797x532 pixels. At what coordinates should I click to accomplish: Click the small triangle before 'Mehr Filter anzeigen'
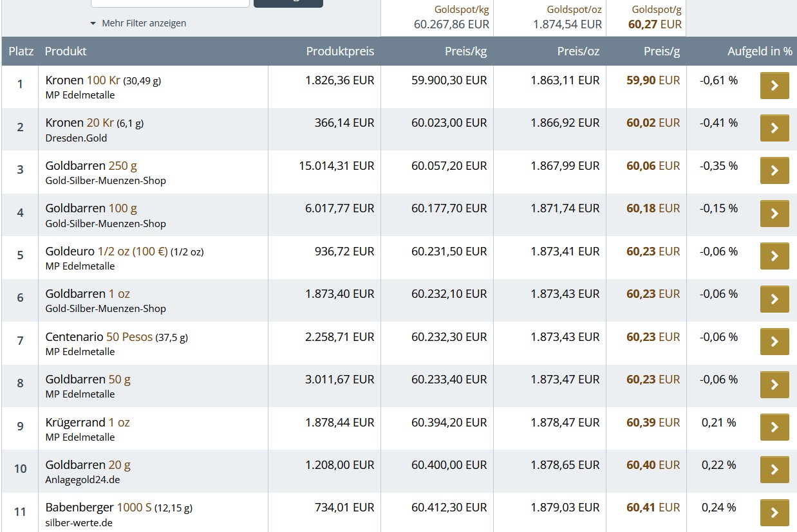pos(93,24)
